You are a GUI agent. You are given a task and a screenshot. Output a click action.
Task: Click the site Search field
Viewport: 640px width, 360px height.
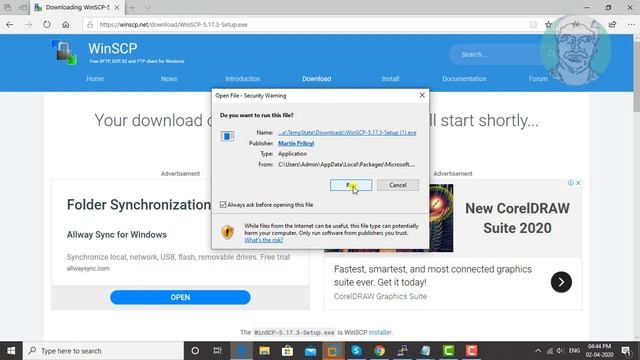click(x=502, y=54)
